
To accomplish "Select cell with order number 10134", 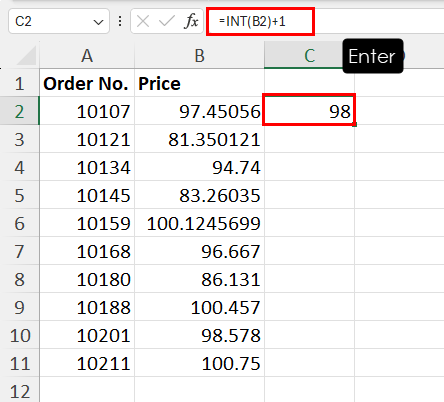I will tap(87, 167).
